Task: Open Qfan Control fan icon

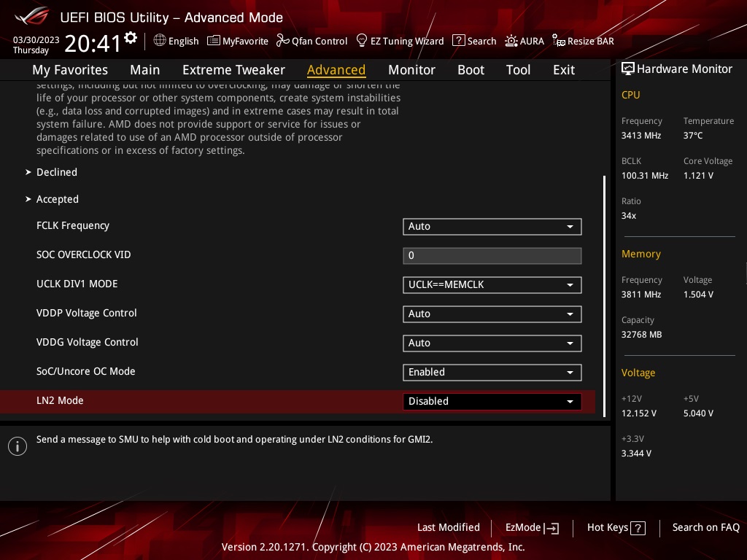Action: pyautogui.click(x=282, y=41)
